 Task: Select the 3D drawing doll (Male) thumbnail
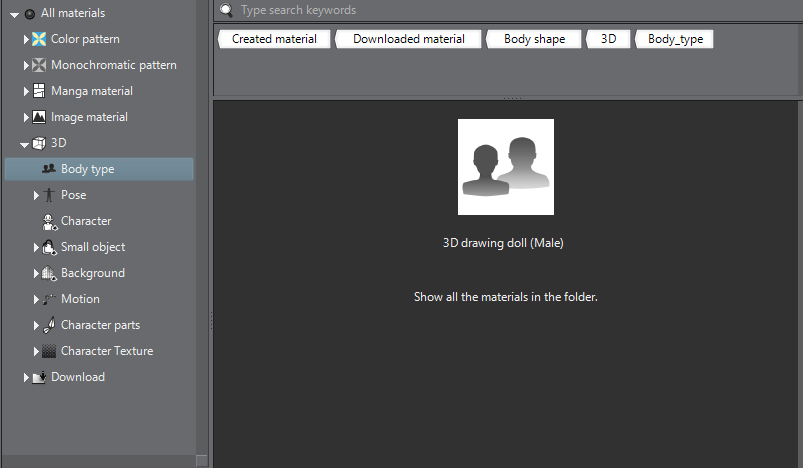click(x=505, y=167)
